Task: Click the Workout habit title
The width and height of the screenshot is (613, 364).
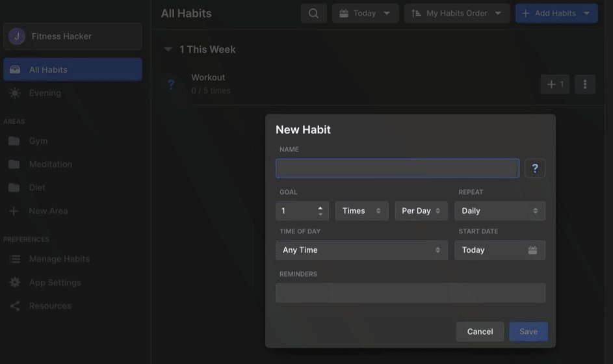Action: [208, 77]
